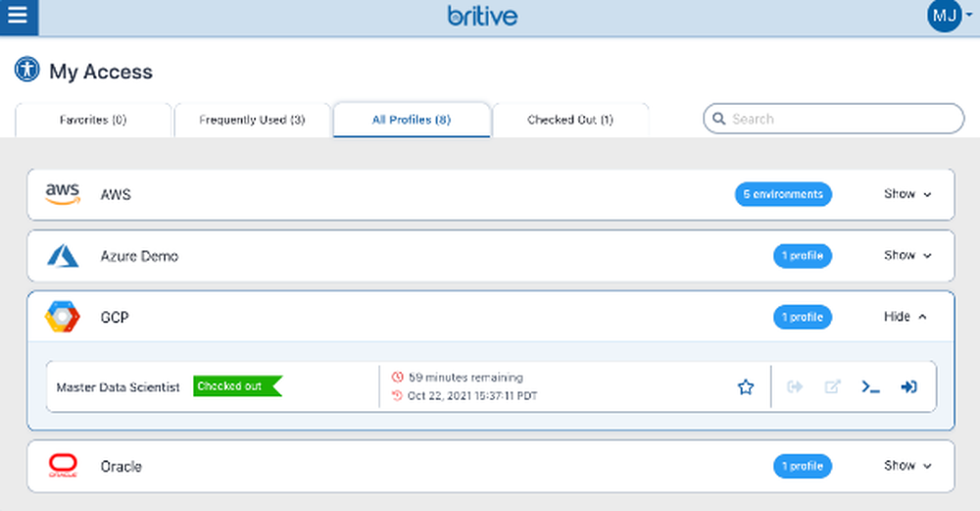Open the MJ user avatar menu

coord(945,15)
